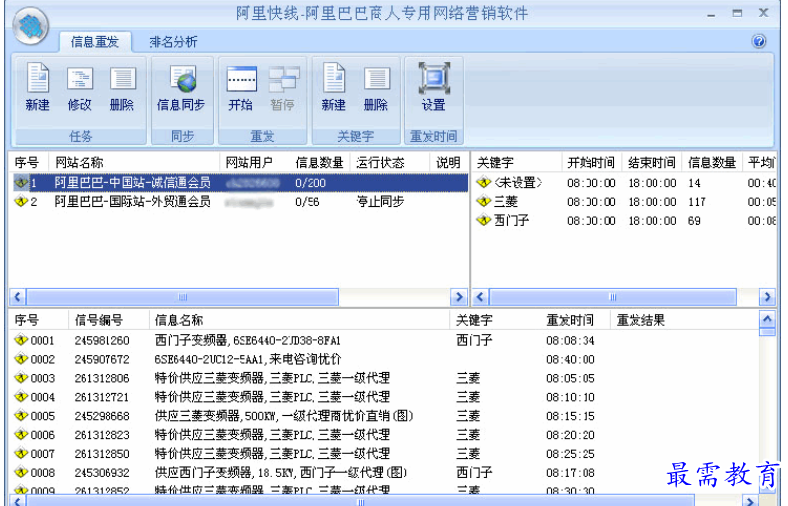Screen dimensions: 788x506
Task: Click 重发结果 column header
Action: [x=683, y=321]
